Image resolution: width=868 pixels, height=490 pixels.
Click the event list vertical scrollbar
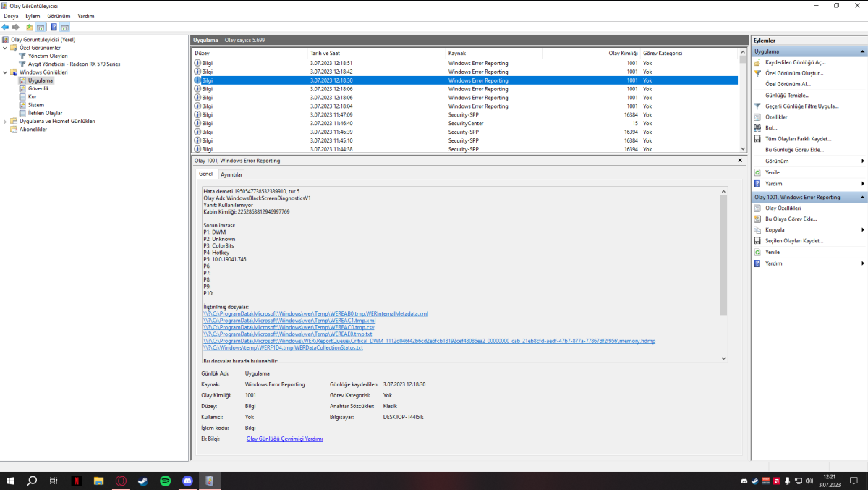742,101
